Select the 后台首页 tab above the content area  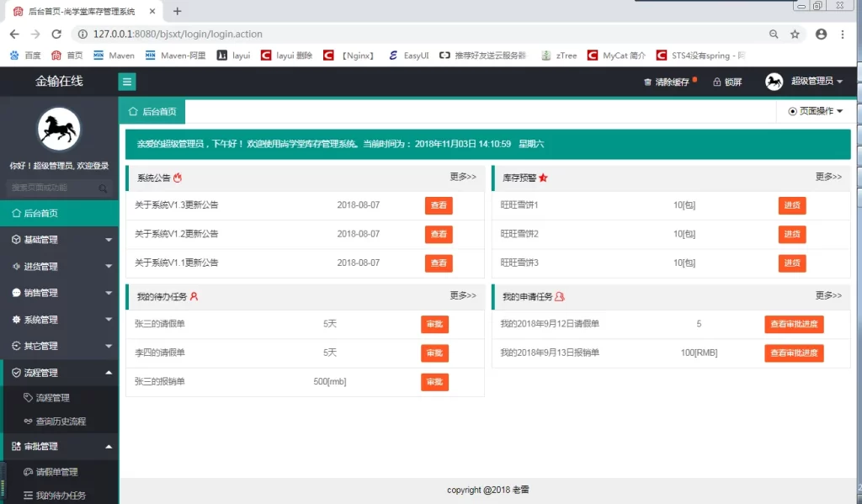(x=155, y=110)
